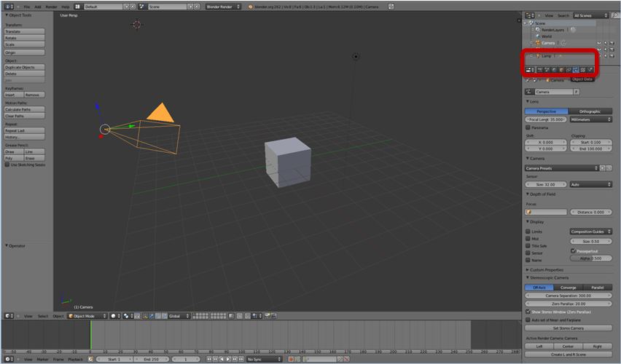Open outliner editor type selector

pos(529,15)
